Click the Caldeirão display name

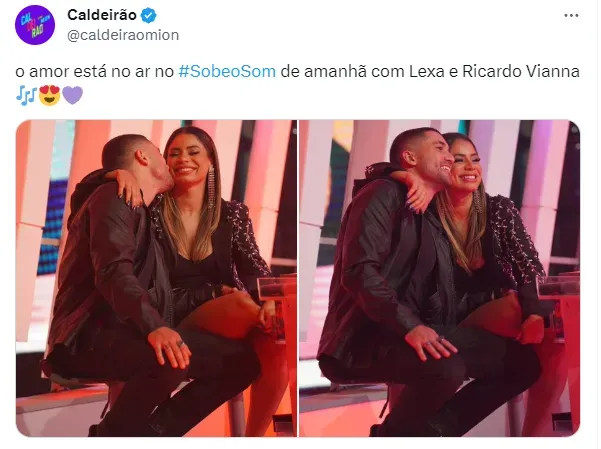point(102,15)
